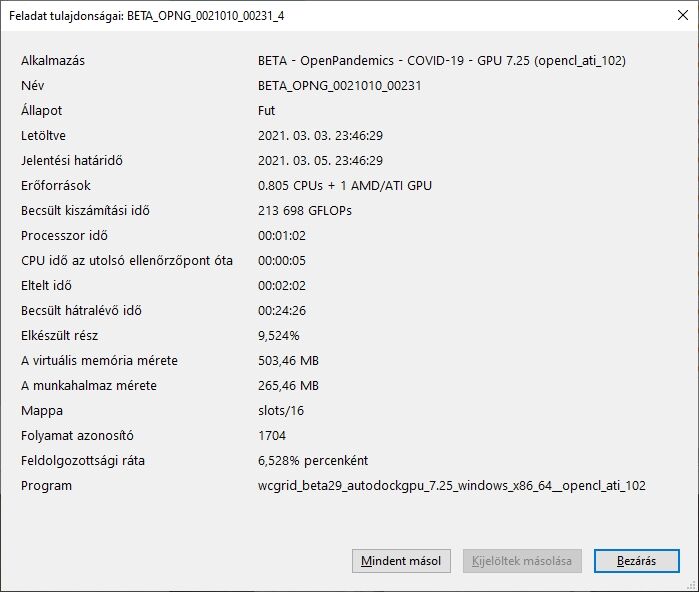Select A virtuális memória mérete label
699x592 pixels.
[x=99, y=360]
